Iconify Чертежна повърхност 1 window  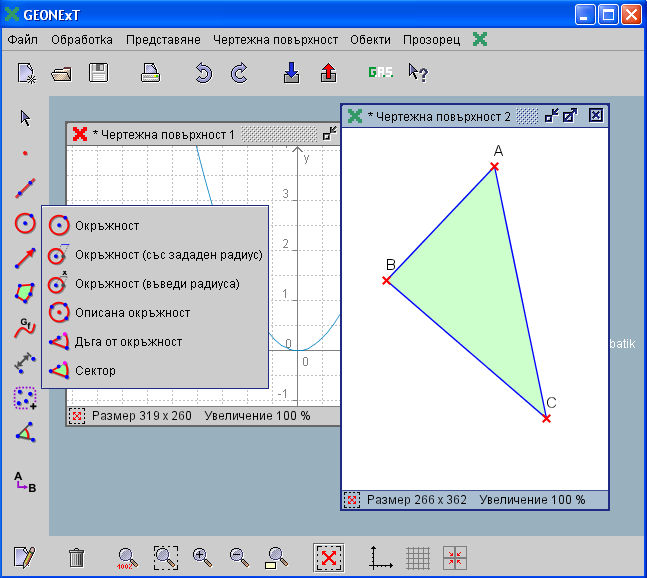pos(330,134)
